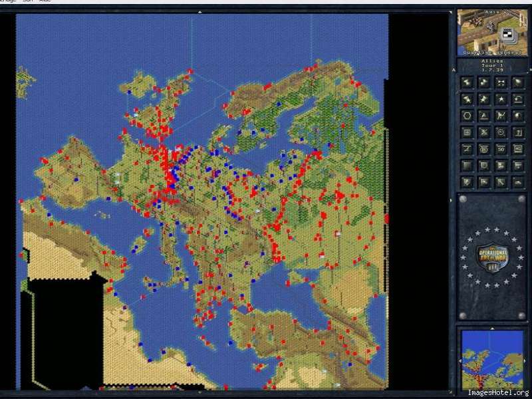Click the diagonal wrench-like icon in the bottom row
Image resolution: width=532 pixels, height=399 pixels.
501,182
